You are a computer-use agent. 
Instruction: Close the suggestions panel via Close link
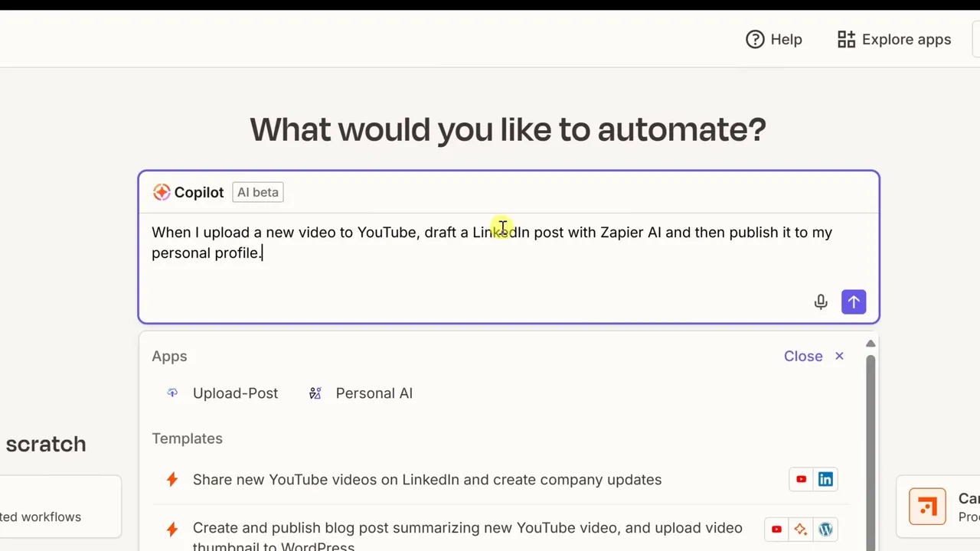coord(803,356)
